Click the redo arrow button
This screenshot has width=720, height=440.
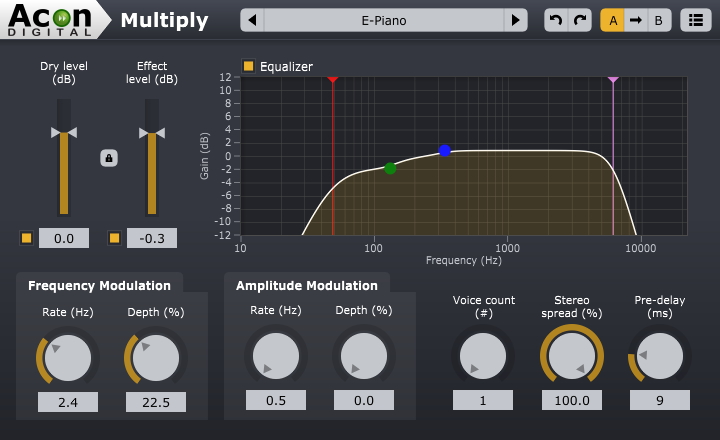(580, 20)
